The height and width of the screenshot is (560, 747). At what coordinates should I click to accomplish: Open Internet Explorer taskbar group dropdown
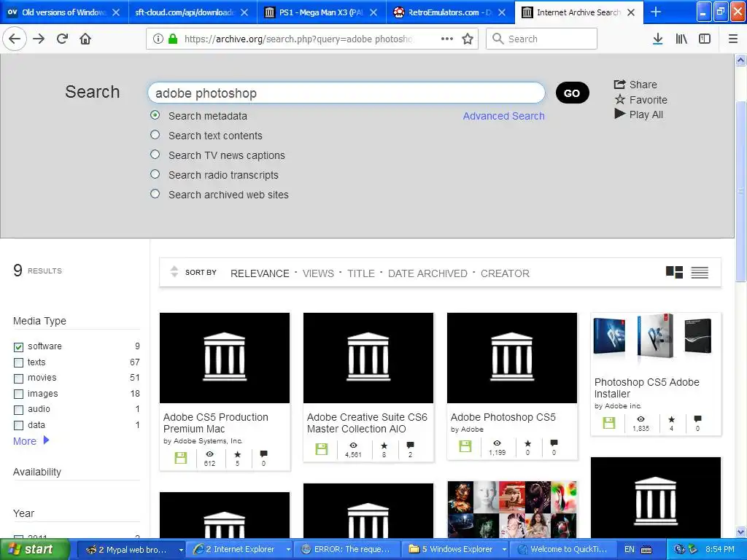click(x=287, y=550)
